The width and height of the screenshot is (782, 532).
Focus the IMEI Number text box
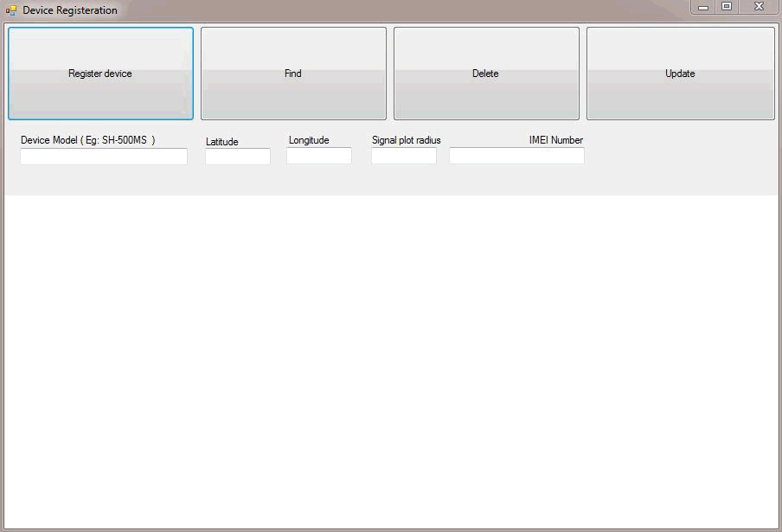tap(516, 156)
